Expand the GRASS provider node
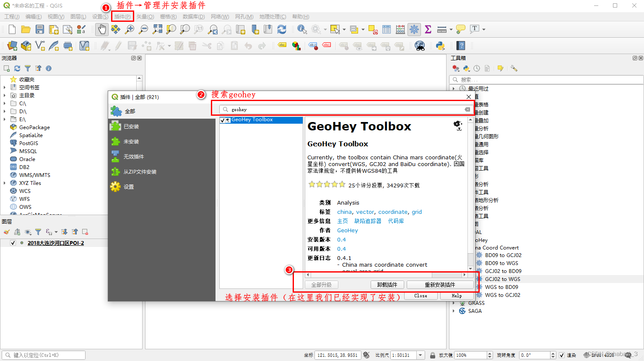This screenshot has height=361, width=644. 454,303
